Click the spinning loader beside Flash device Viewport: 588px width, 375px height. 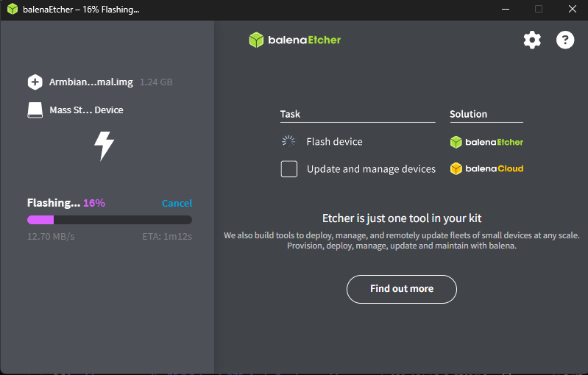click(x=288, y=141)
